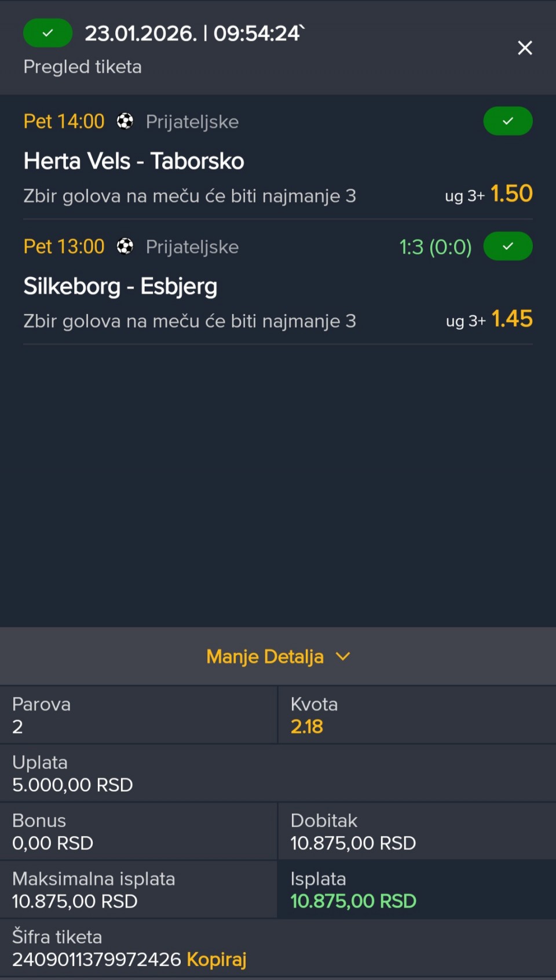Select the ticket code number 2409011379972426

pos(97,959)
